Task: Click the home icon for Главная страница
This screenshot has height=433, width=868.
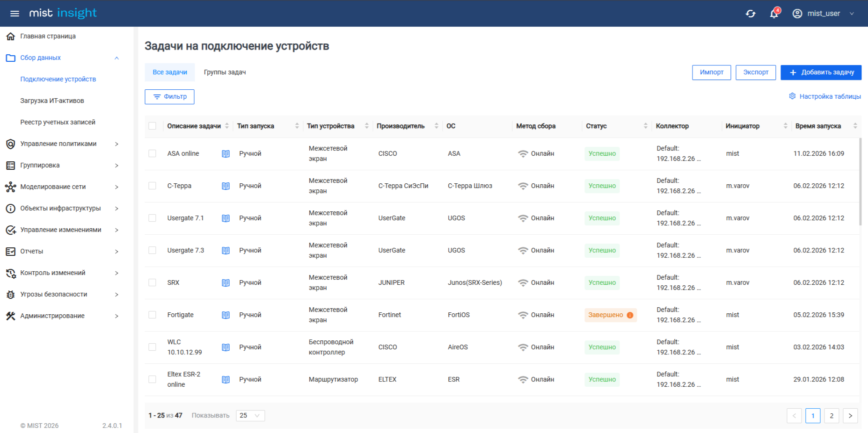Action: click(x=10, y=36)
